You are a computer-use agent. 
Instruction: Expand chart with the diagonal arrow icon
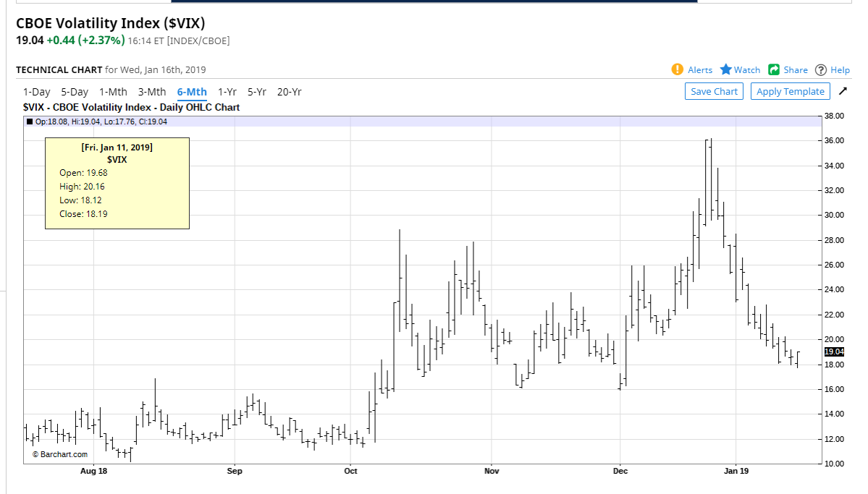pyautogui.click(x=843, y=90)
